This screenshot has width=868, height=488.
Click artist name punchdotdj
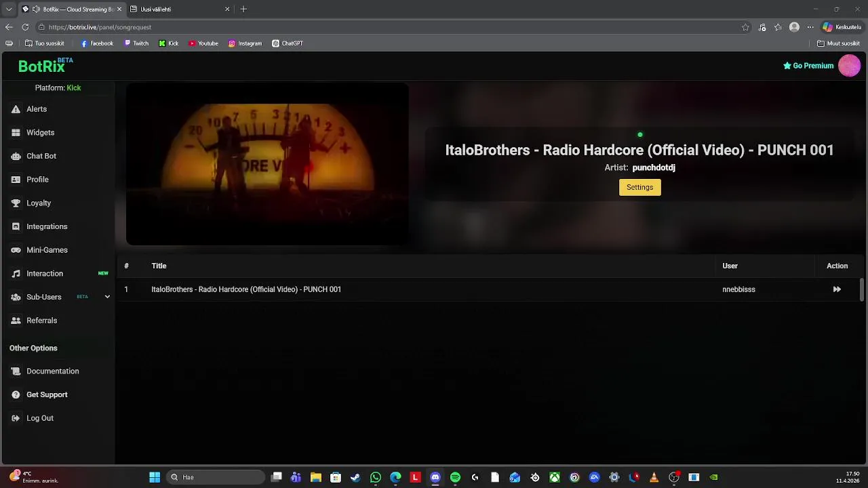point(654,167)
